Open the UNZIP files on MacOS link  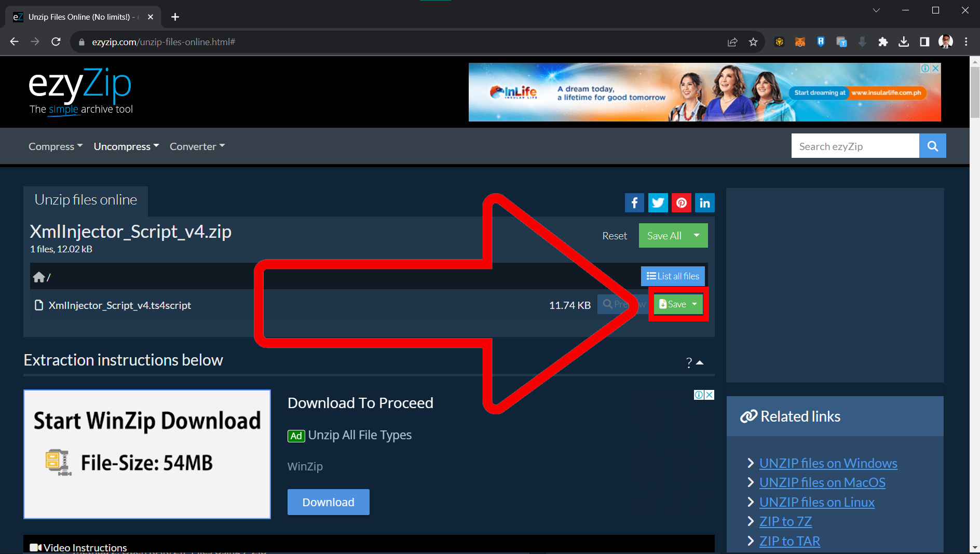(822, 482)
